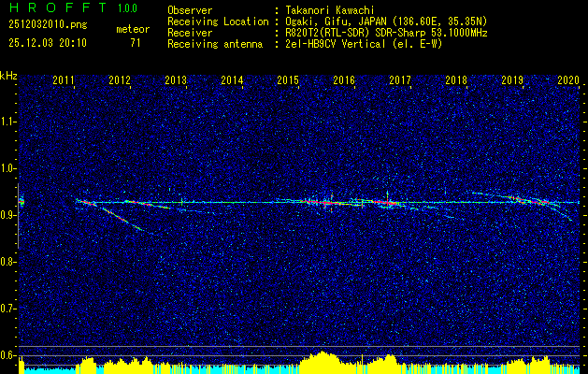The height and width of the screenshot is (374, 588).
Task: Click the 2019 time marker
Action: click(512, 79)
